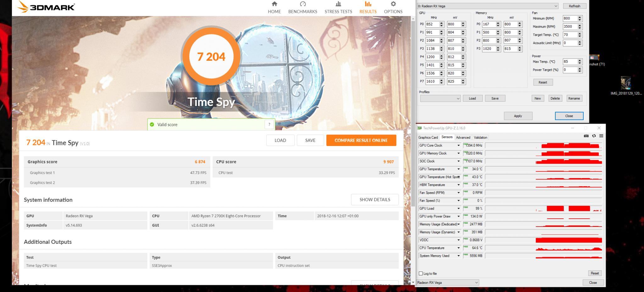This screenshot has height=292, width=644.
Task: Open desktop Screenshot (71) file
Action: point(597,60)
